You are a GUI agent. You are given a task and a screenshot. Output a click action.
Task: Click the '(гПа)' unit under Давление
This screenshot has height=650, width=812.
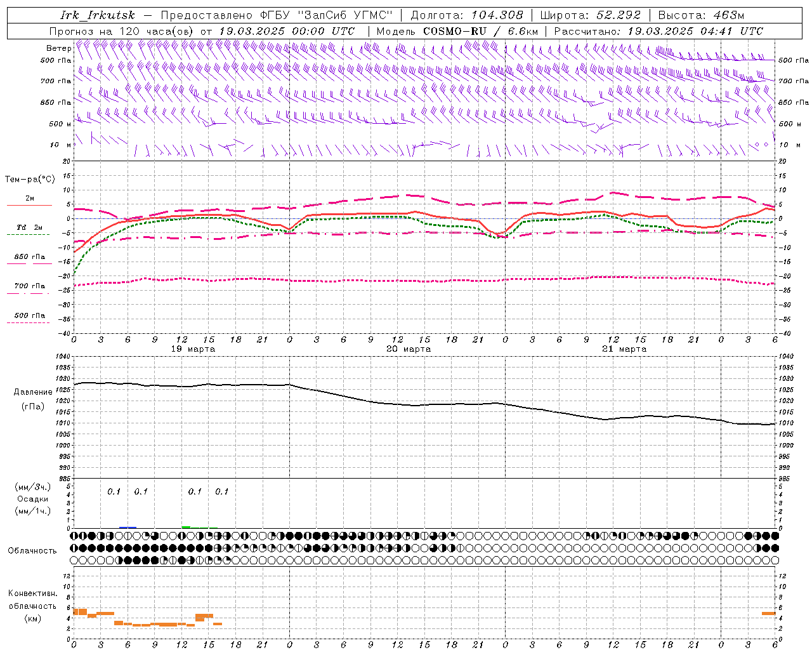(x=33, y=407)
